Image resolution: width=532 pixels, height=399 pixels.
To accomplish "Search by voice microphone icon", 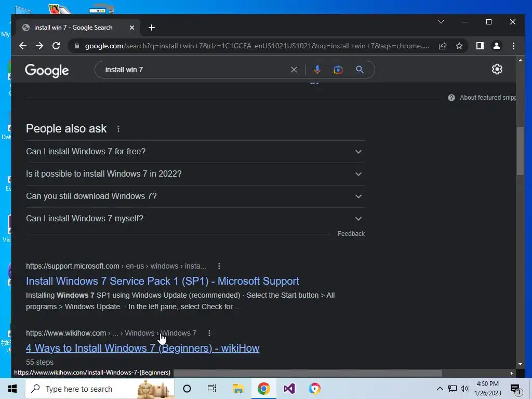I will click(x=317, y=70).
